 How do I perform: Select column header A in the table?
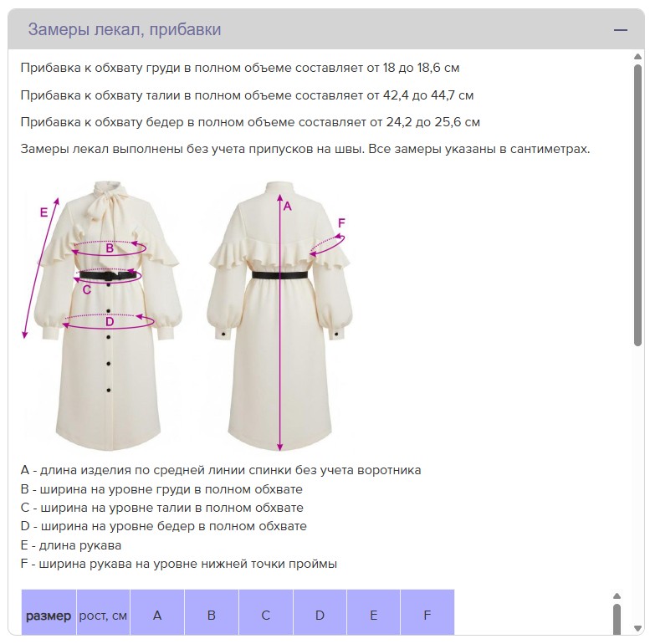click(157, 616)
